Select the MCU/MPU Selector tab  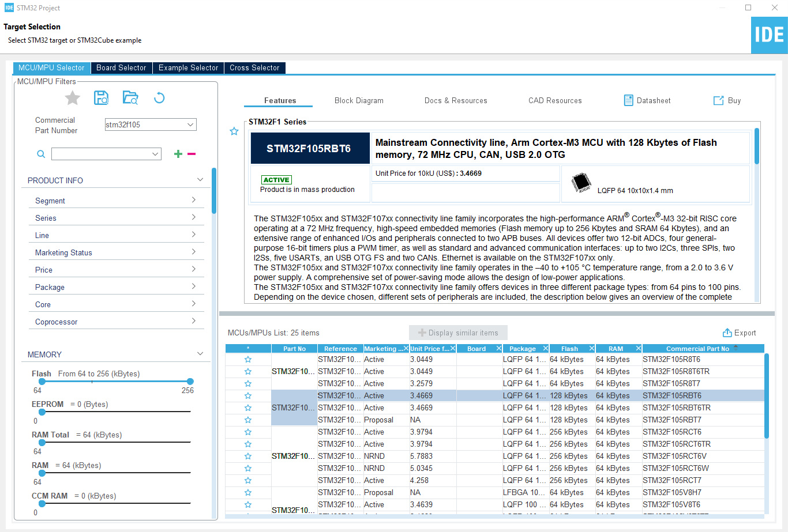pyautogui.click(x=51, y=68)
